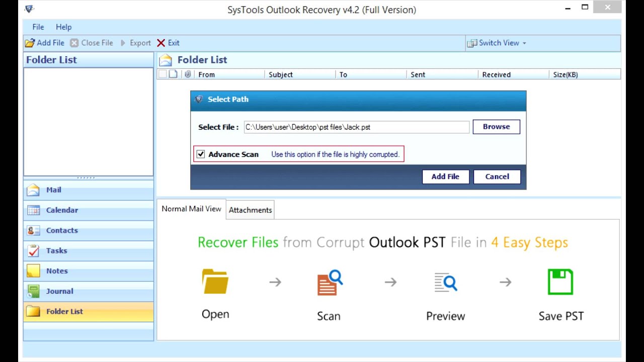
Task: Uncheck the Advance Scan checkbox
Action: click(201, 154)
